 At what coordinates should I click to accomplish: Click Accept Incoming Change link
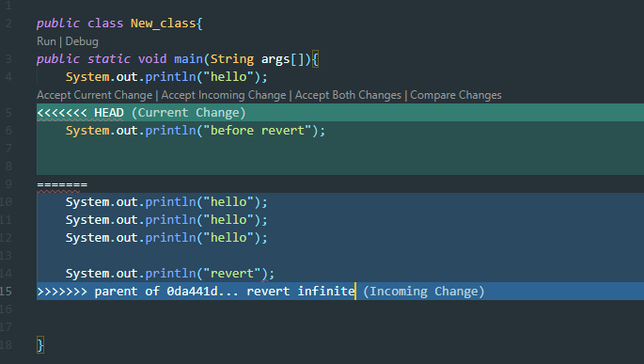coord(224,95)
